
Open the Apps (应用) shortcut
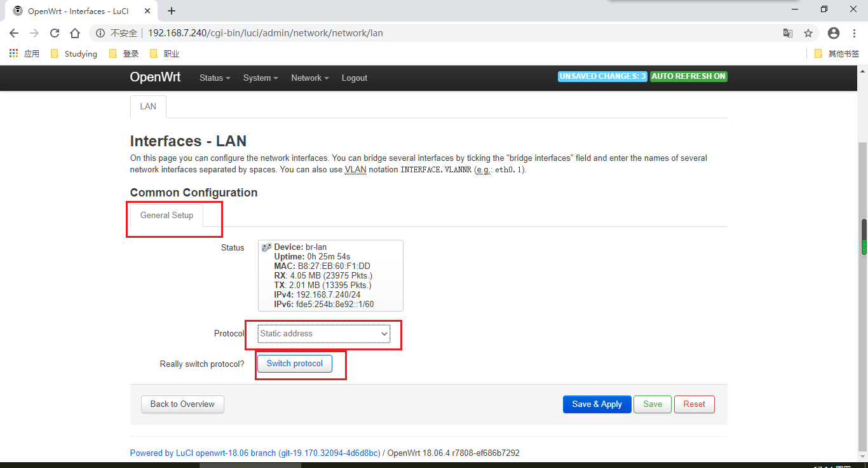tap(24, 53)
